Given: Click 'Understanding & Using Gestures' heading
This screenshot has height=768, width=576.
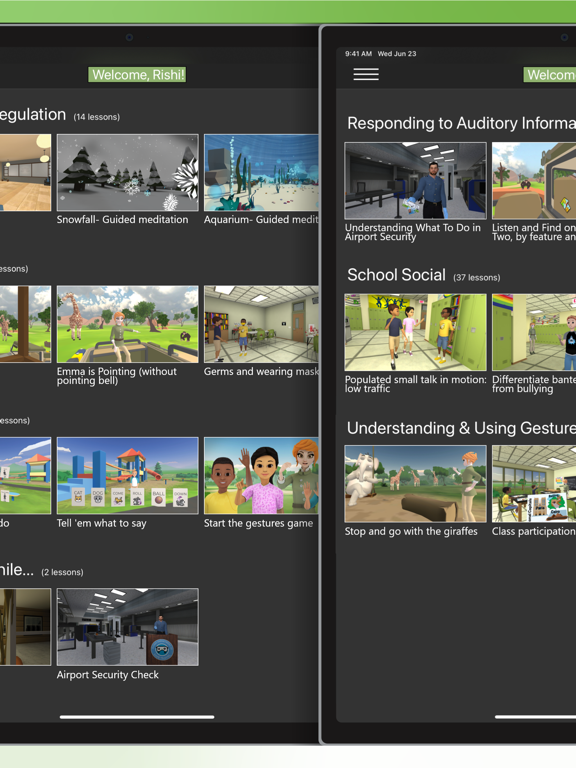Looking at the screenshot, I should 461,428.
